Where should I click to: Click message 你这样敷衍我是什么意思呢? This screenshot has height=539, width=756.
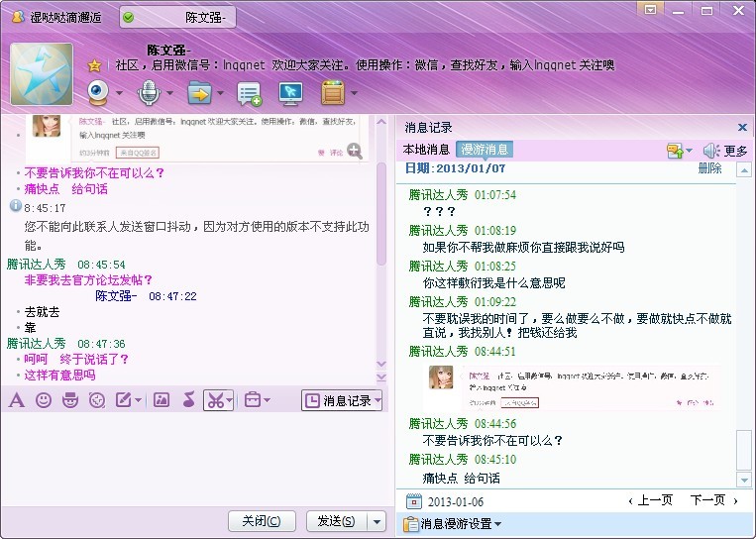tap(493, 283)
